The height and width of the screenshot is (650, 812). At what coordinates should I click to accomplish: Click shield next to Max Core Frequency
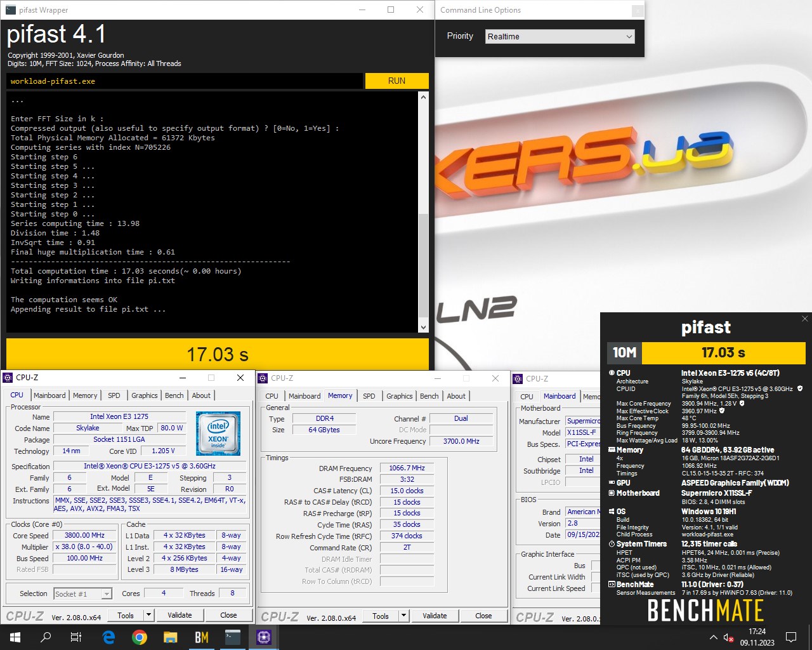click(x=742, y=403)
